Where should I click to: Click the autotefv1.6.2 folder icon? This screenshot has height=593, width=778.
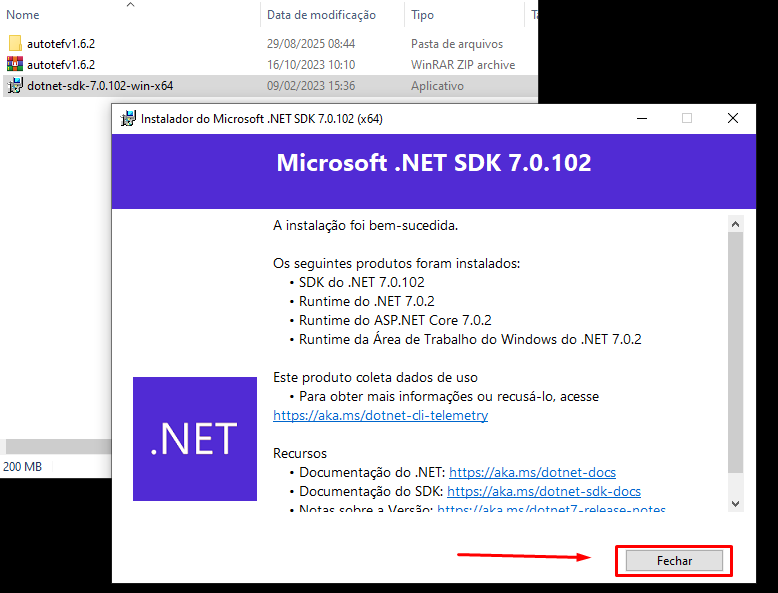[x=15, y=44]
